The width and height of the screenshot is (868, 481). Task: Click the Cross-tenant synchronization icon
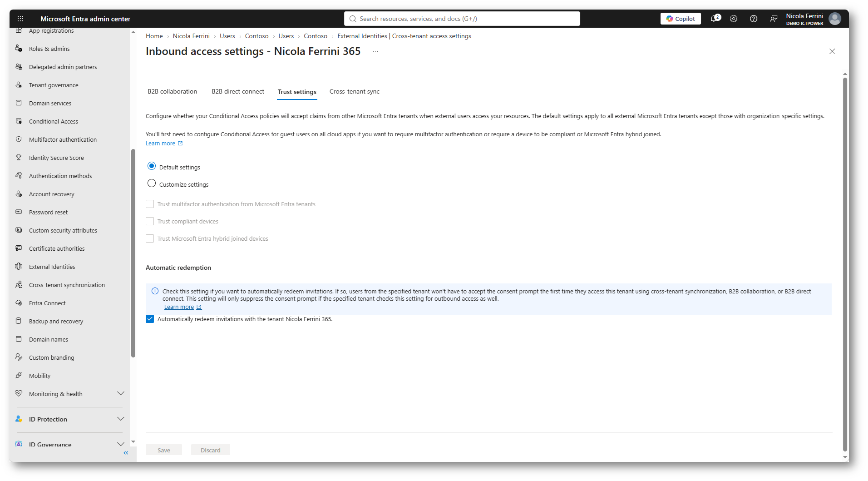[19, 284]
